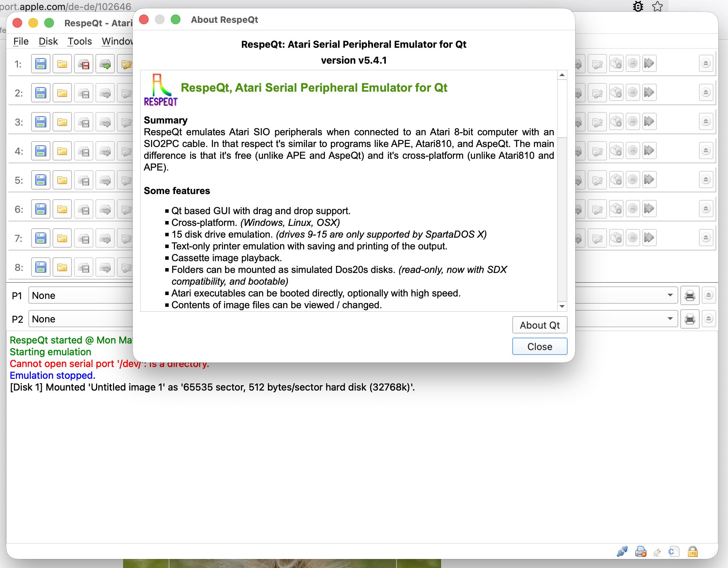The image size is (728, 568).
Task: Click the blue floppy disk icon for drive 3
Action: 41,122
